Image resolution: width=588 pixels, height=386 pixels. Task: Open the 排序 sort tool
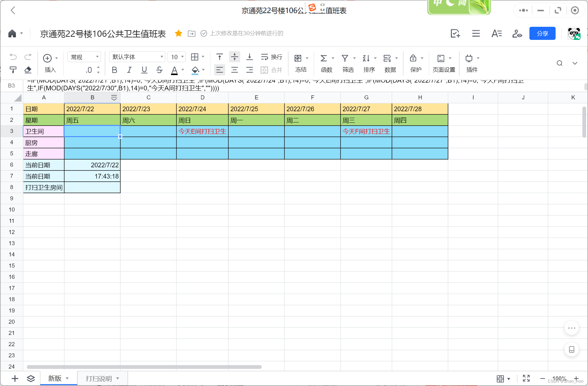tap(369, 64)
